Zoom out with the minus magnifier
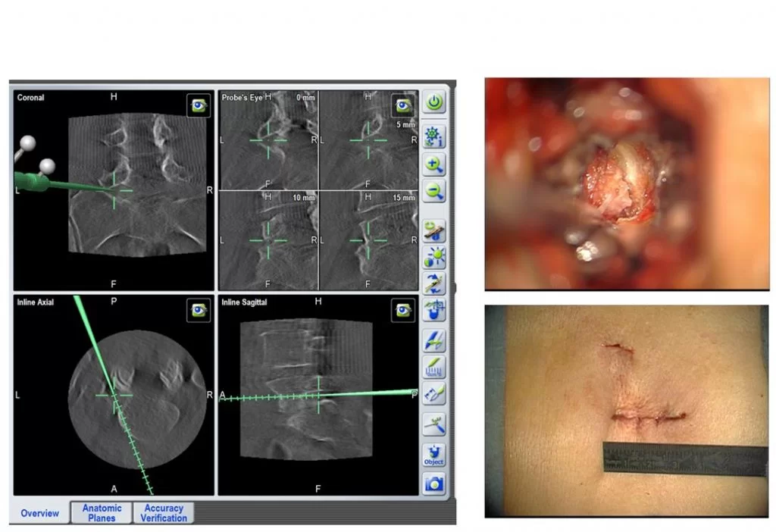This screenshot has width=776, height=532. 434,191
